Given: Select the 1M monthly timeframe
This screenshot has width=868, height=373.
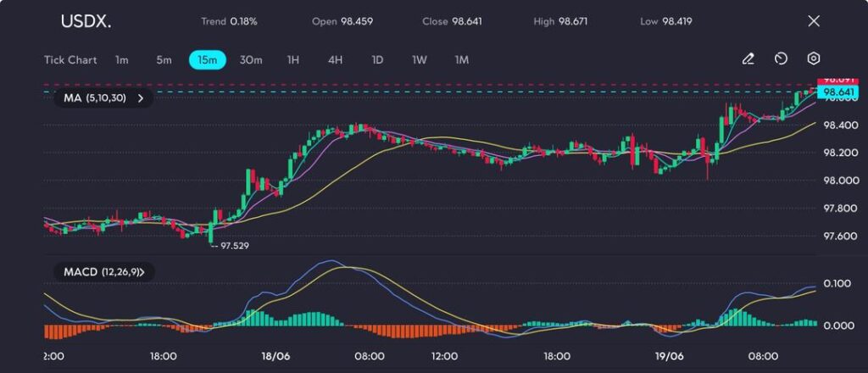Looking at the screenshot, I should pos(461,60).
